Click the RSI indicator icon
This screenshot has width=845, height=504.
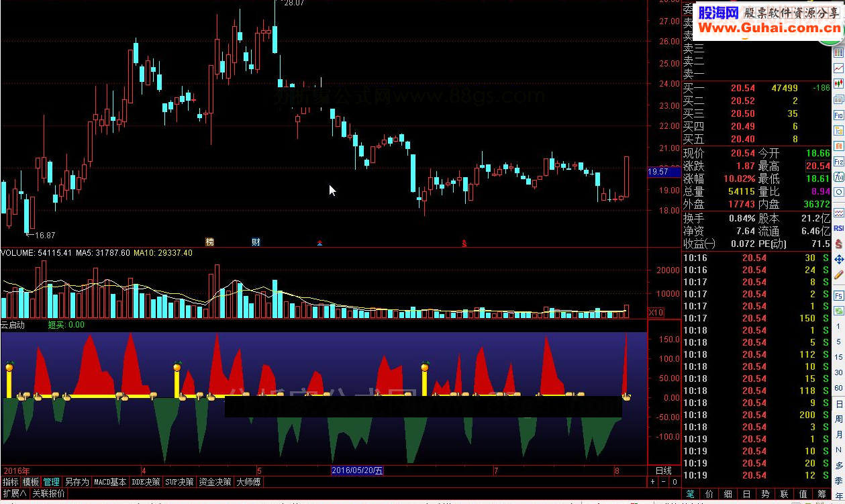[838, 228]
